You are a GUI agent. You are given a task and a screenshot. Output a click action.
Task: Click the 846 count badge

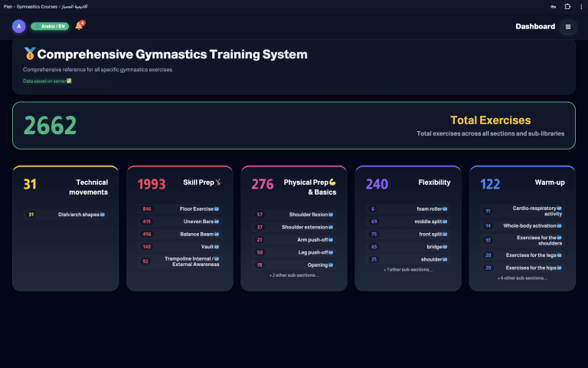147,209
